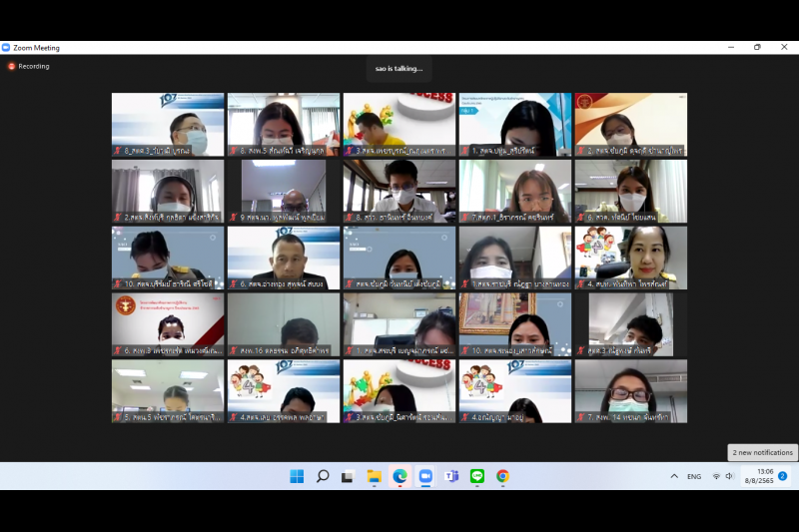Click the Zoom Meeting title bar icon
Screen dimensions: 799x532
point(6,47)
